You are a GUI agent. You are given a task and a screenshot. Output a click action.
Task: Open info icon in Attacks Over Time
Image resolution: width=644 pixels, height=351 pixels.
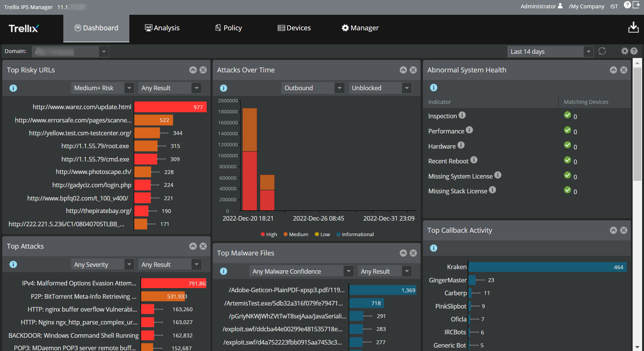click(224, 88)
